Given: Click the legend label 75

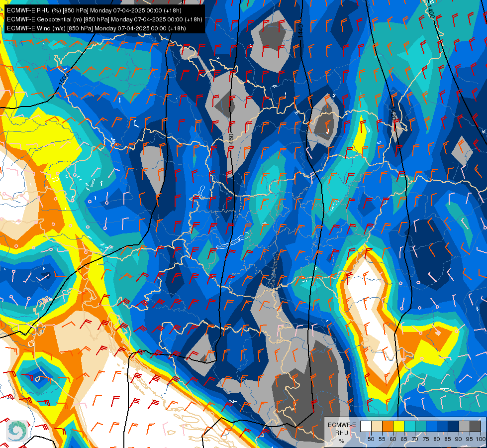Looking at the screenshot, I should 426,439.
